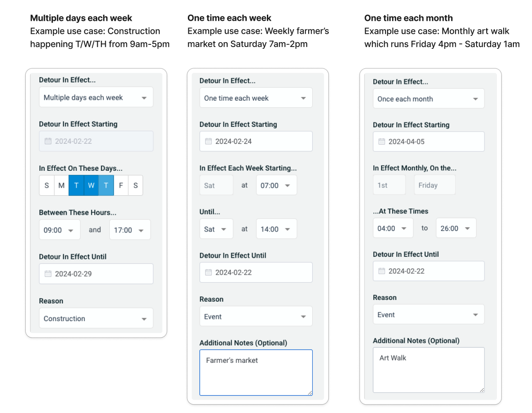This screenshot has height=413, width=532.
Task: Open the Sat day dropdown under Until
Action: click(216, 229)
